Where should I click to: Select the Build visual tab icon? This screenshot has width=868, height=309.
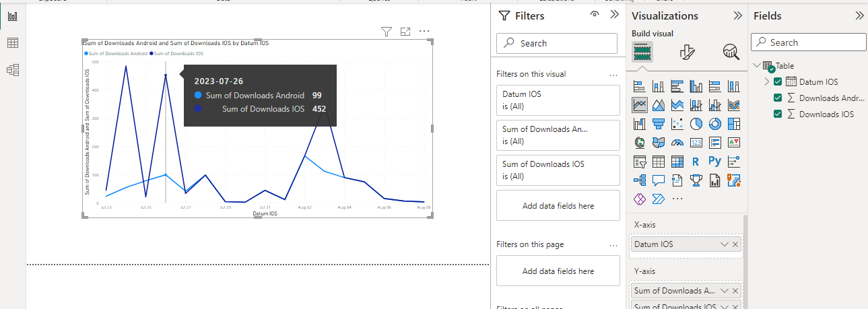coord(642,52)
